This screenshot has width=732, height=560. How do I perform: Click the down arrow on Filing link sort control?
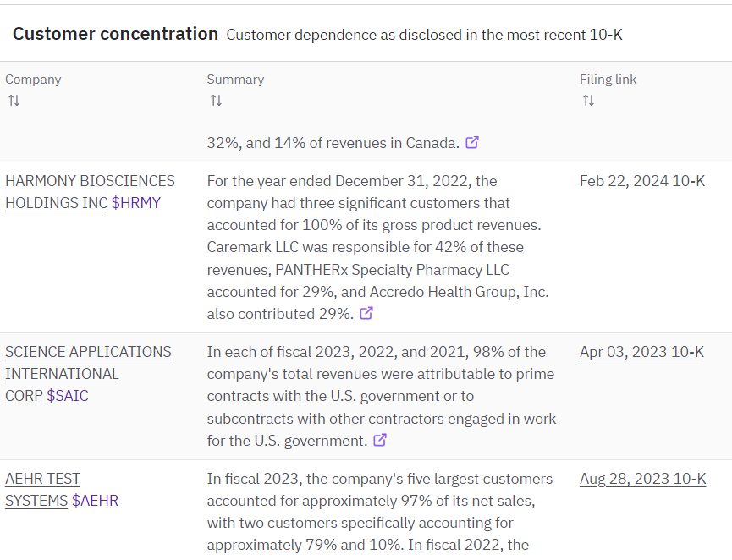click(x=590, y=100)
